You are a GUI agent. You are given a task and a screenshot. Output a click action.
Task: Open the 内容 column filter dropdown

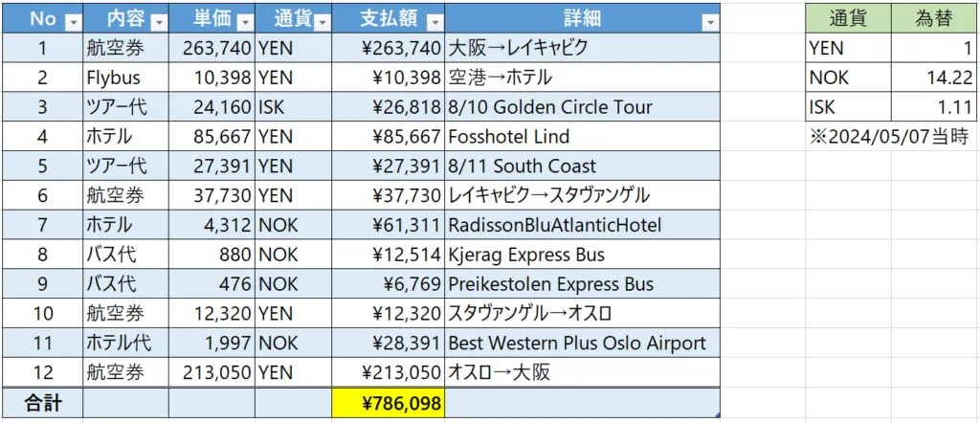click(x=159, y=20)
